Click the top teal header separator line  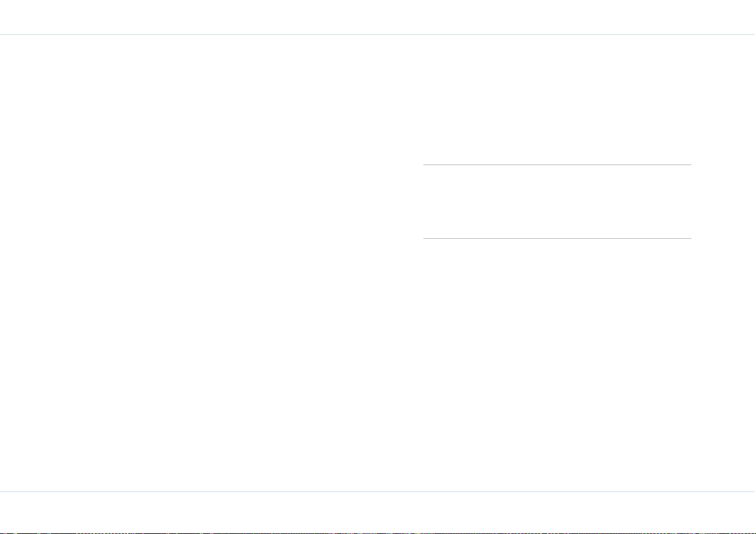[378, 35]
